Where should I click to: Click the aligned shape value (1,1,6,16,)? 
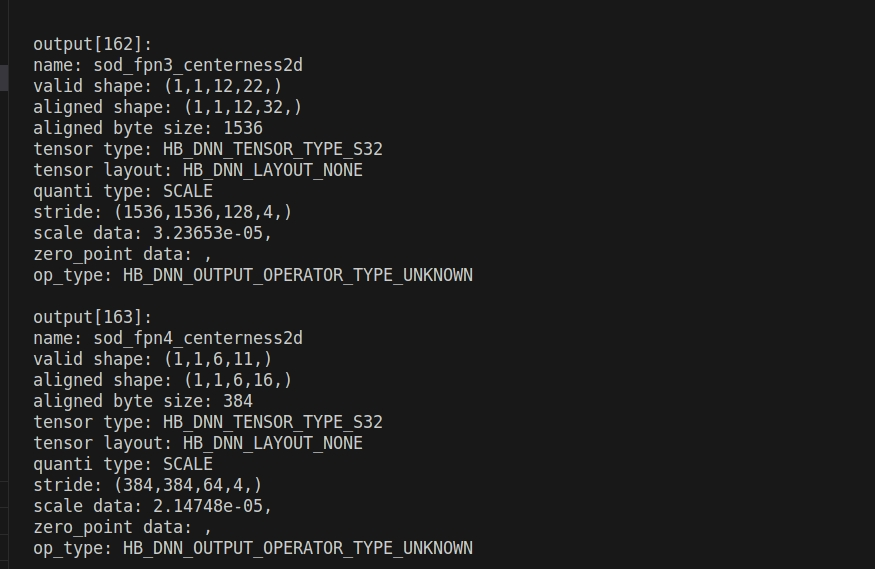point(237,380)
